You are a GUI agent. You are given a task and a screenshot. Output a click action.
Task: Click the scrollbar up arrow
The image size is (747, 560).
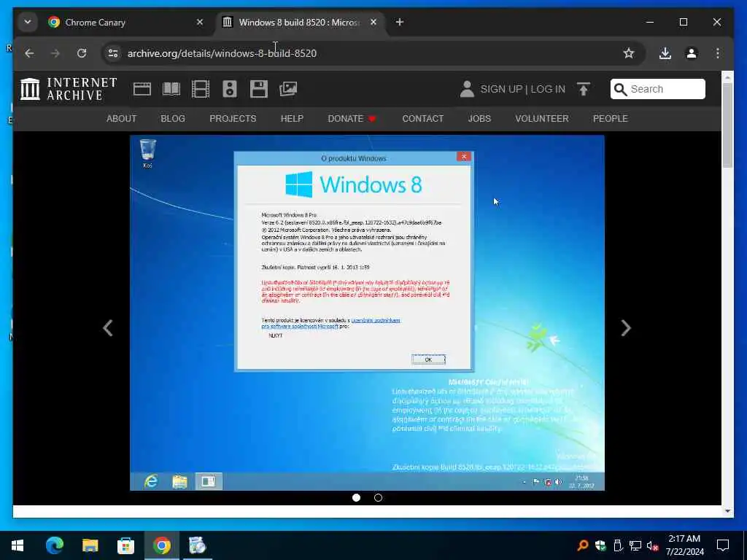tap(727, 76)
